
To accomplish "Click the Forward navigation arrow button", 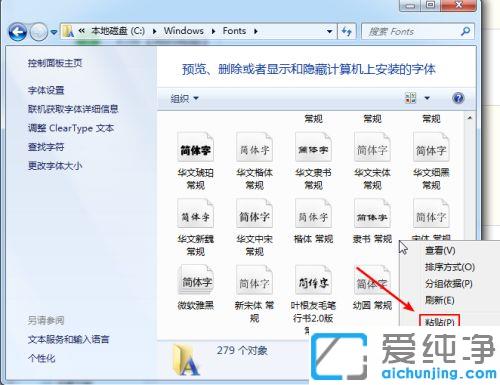I will point(39,32).
